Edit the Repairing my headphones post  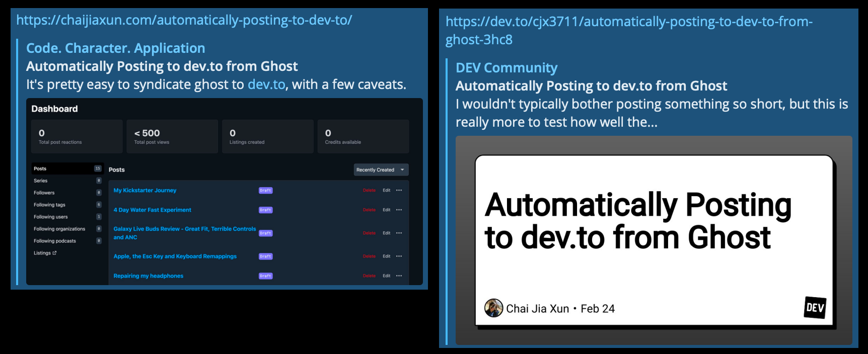pos(386,276)
